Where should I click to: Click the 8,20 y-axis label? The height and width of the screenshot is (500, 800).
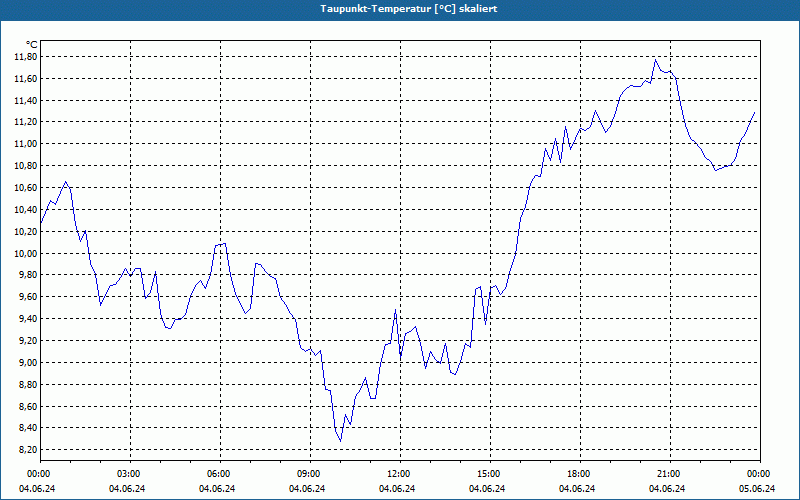pyautogui.click(x=28, y=449)
